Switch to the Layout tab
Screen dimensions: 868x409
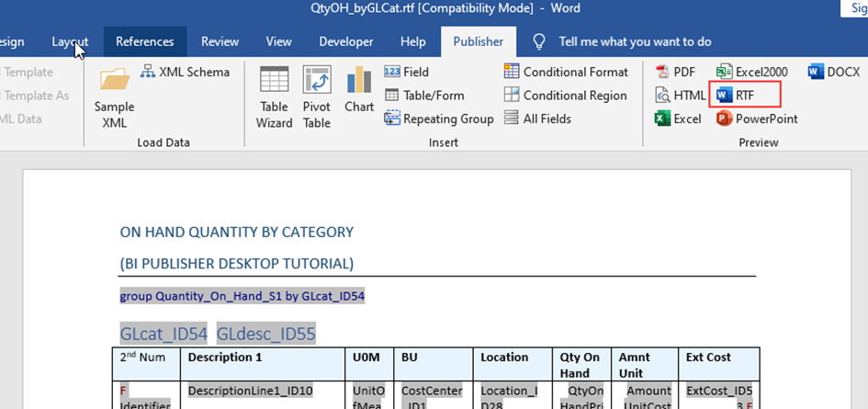tap(70, 41)
